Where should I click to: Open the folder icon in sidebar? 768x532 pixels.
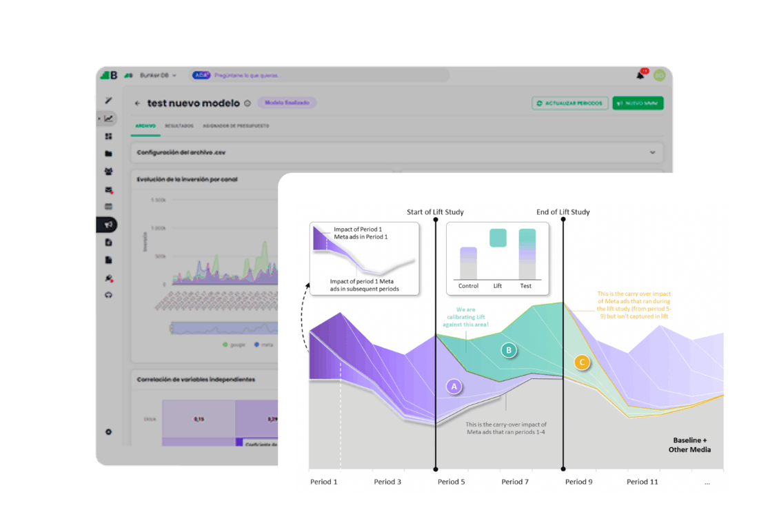tap(108, 154)
